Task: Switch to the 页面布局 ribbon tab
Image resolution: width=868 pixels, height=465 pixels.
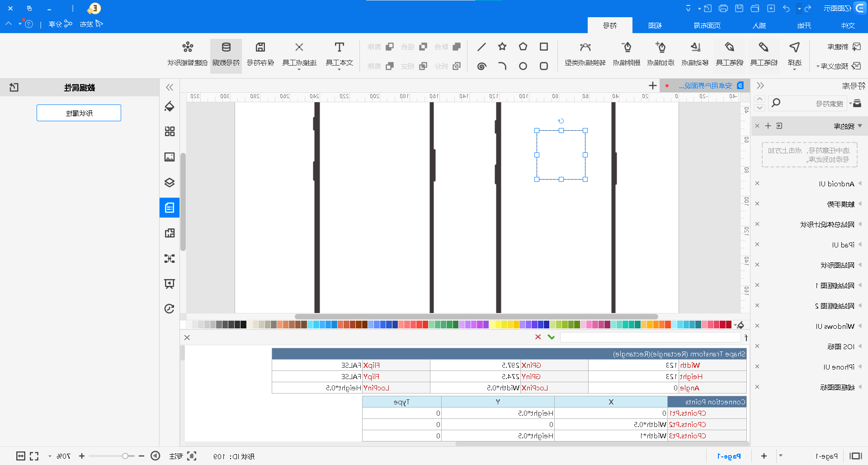Action: (x=707, y=25)
